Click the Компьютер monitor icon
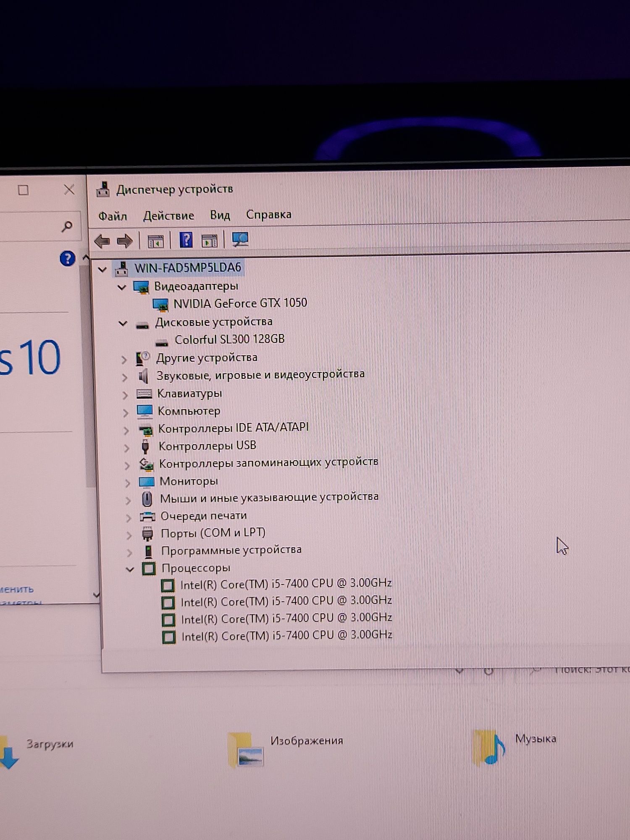Image resolution: width=630 pixels, height=840 pixels. point(145,412)
